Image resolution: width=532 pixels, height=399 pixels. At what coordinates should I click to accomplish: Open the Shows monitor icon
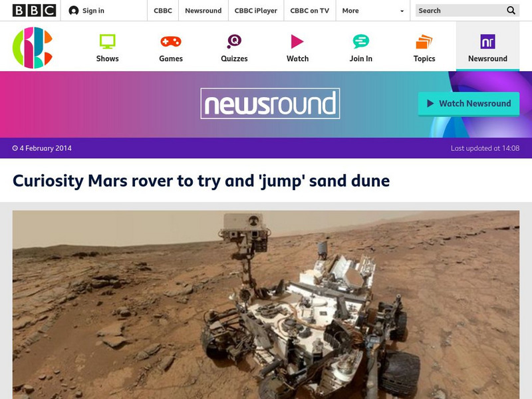coord(107,41)
